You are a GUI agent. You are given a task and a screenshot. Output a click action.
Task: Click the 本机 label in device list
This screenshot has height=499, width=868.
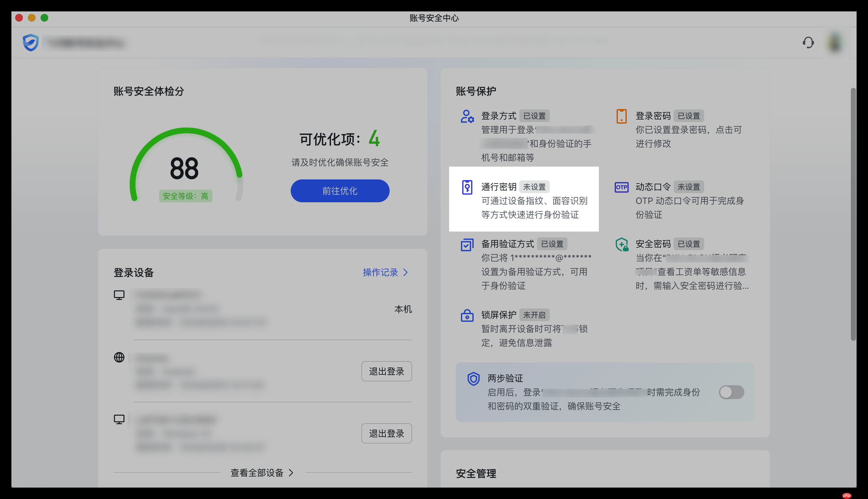tap(403, 309)
